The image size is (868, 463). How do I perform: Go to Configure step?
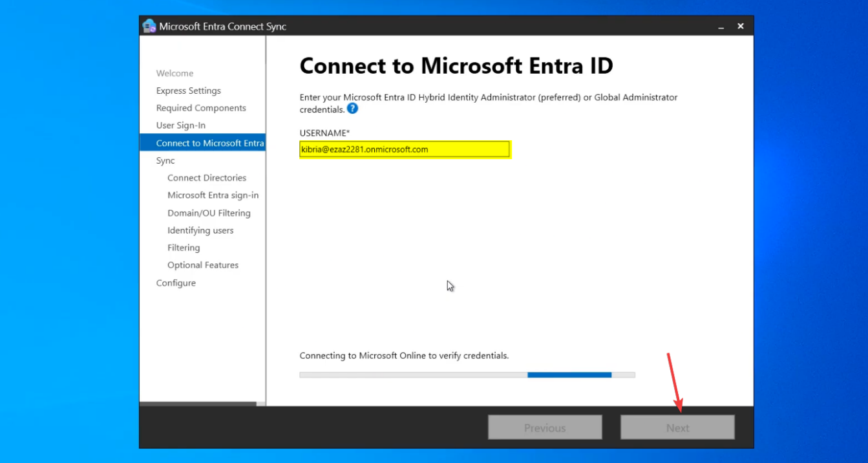[x=176, y=283]
